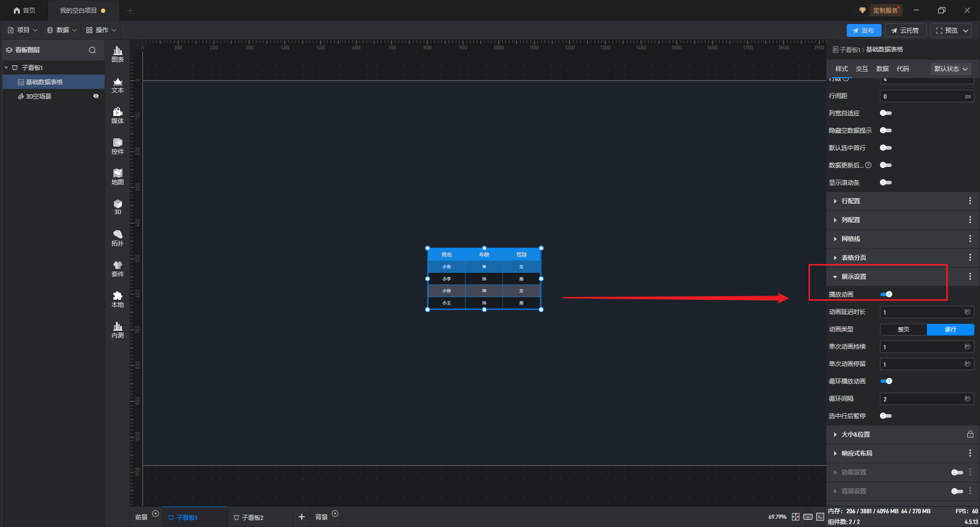The height and width of the screenshot is (527, 980).
Task: Open the 默认状态 dropdown
Action: coord(950,69)
